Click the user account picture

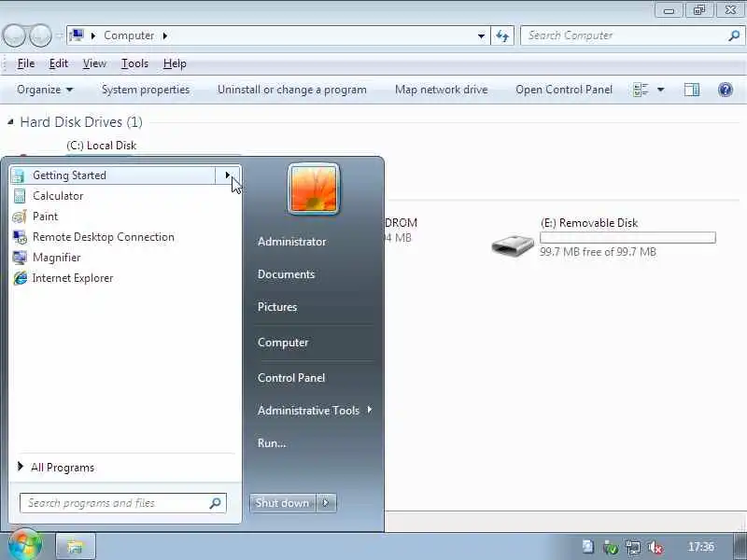click(x=314, y=189)
